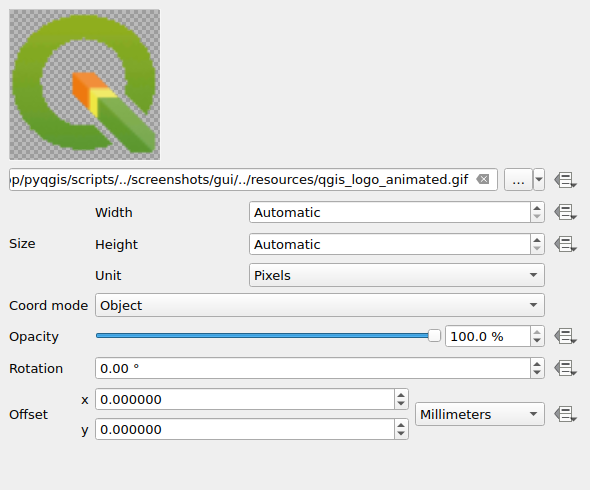This screenshot has width=590, height=490.
Task: Click the Opacity slider handle
Action: pyautogui.click(x=434, y=336)
